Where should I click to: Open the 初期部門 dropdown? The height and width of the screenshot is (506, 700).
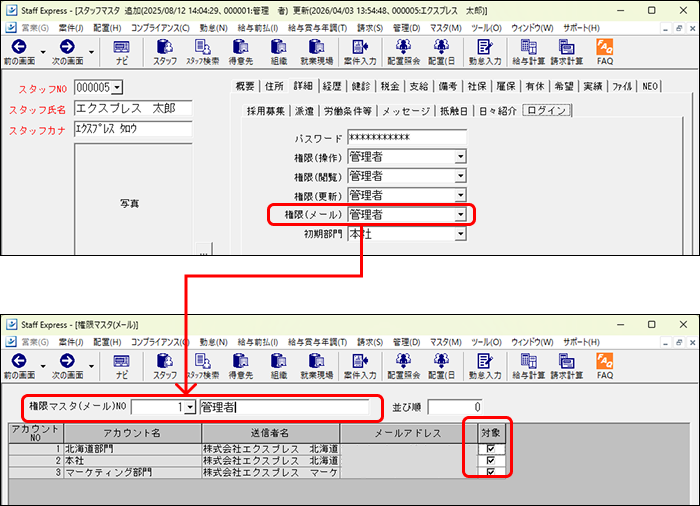(x=460, y=233)
